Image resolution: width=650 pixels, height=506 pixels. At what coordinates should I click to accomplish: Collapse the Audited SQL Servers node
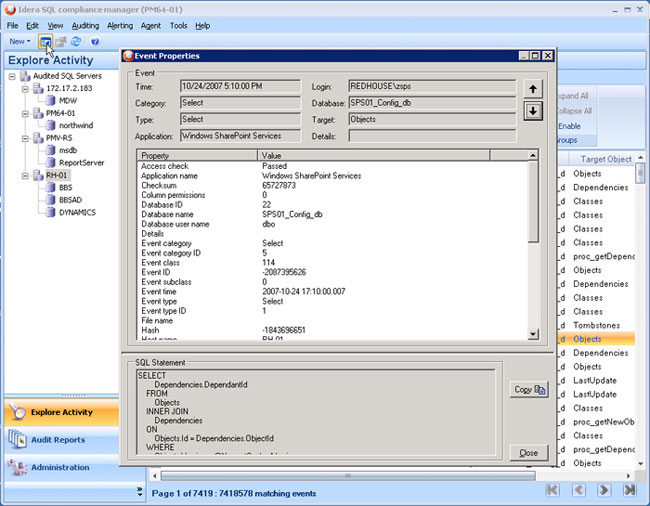(12, 76)
